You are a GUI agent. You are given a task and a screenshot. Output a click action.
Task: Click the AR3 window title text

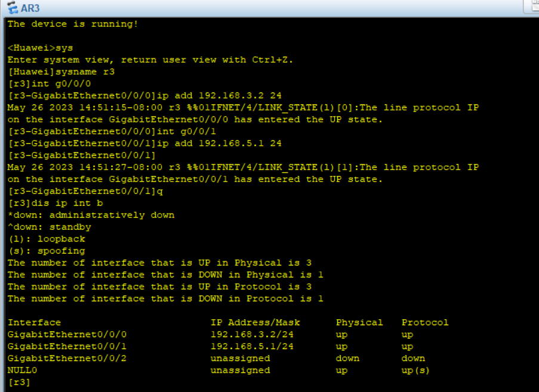pyautogui.click(x=30, y=8)
